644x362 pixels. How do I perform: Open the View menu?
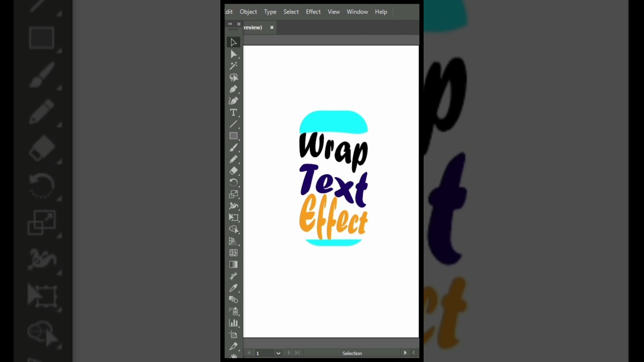pos(334,12)
